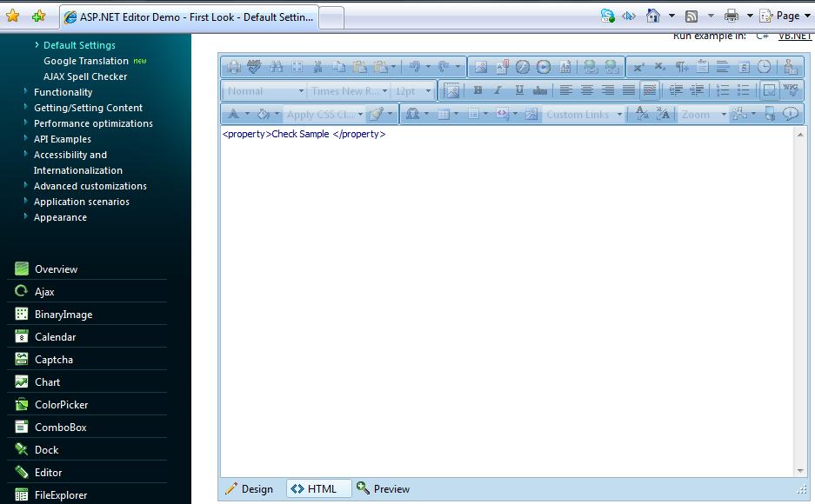Viewport: 815px width, 504px height.
Task: Click the Remove Link globe icon
Action: point(611,67)
